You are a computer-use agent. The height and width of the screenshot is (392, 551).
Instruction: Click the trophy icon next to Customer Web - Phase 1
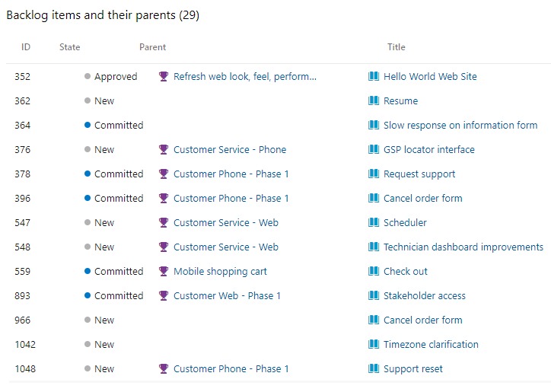coord(164,295)
